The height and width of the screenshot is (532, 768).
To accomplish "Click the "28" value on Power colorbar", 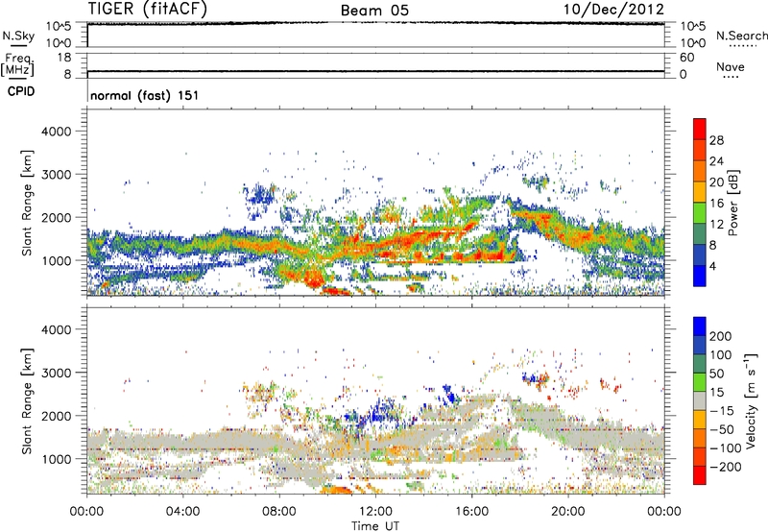I will [716, 140].
